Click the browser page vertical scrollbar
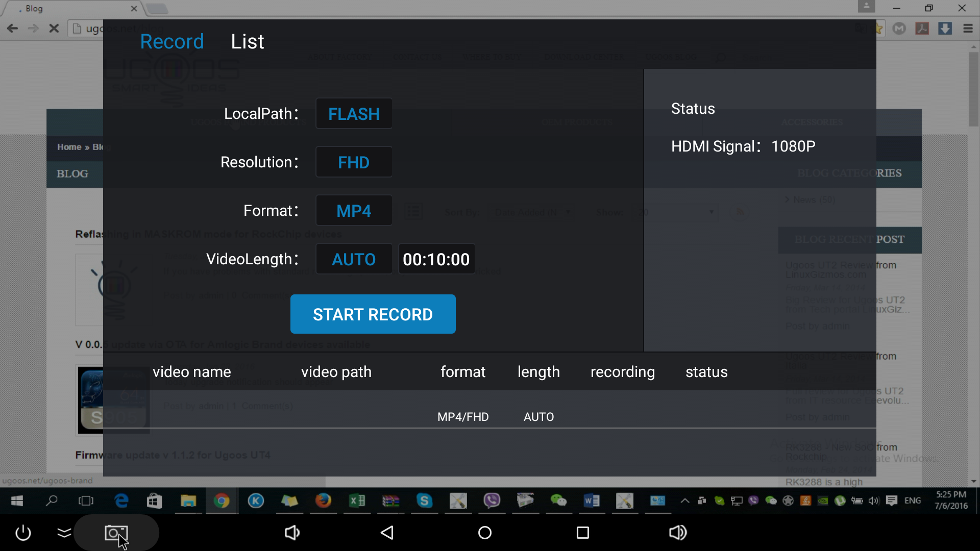Image resolution: width=980 pixels, height=551 pixels. 974,89
